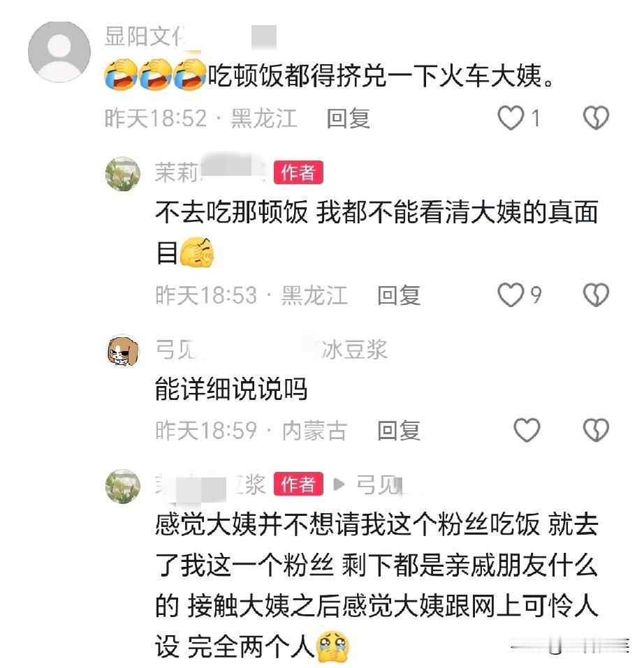Open the author's flower avatar on the last reply
Image resolution: width=644 pixels, height=668 pixels.
[123, 486]
